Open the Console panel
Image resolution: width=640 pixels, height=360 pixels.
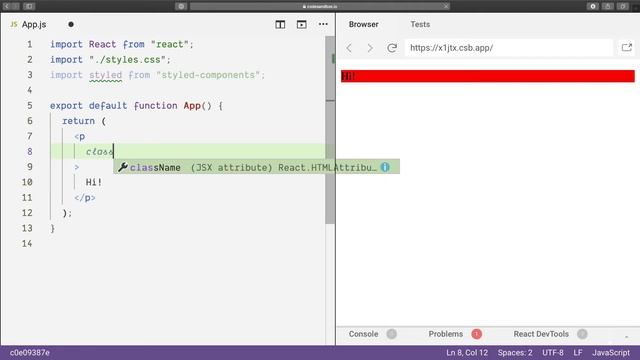[363, 334]
